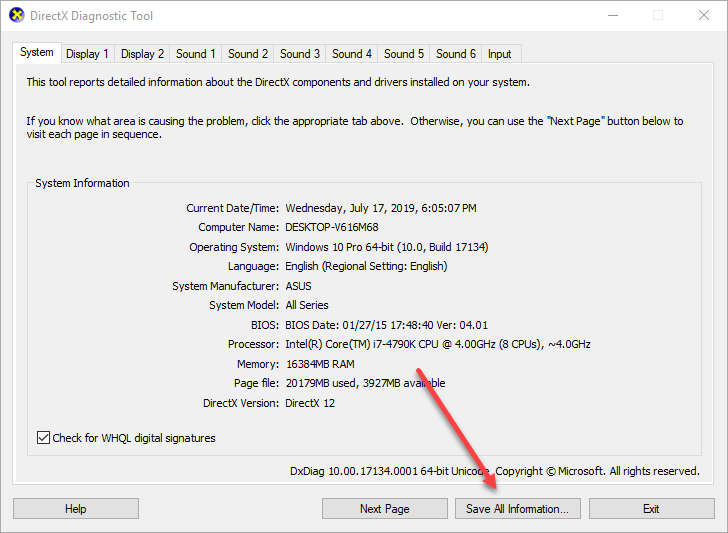Click the System Manufacturer label

[226, 286]
